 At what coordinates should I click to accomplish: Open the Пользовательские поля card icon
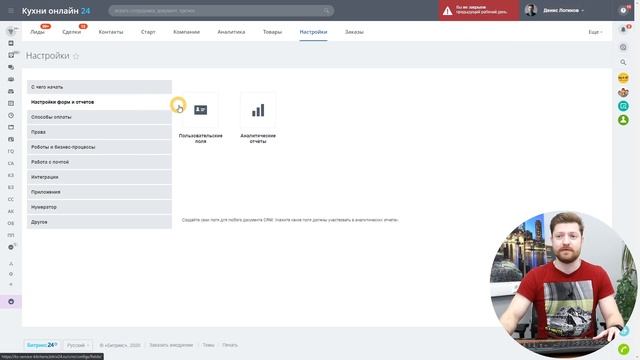click(x=200, y=110)
